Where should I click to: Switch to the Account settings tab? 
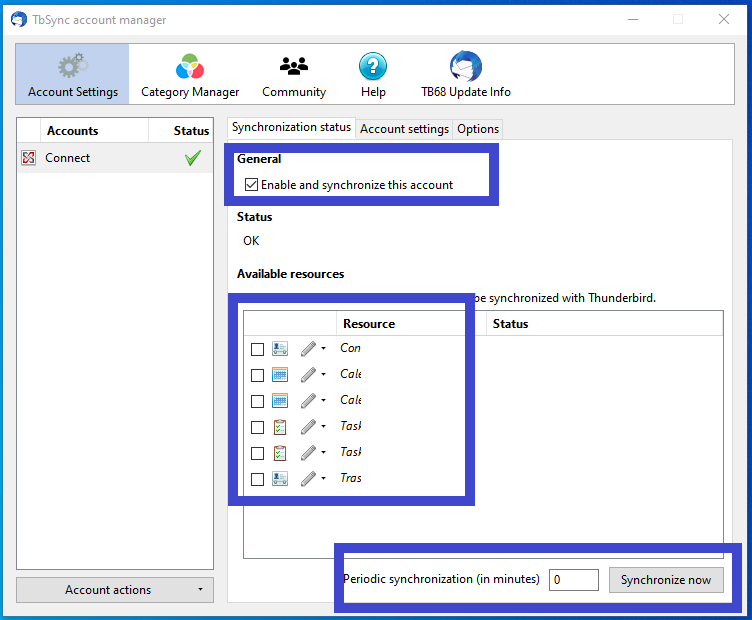[404, 129]
